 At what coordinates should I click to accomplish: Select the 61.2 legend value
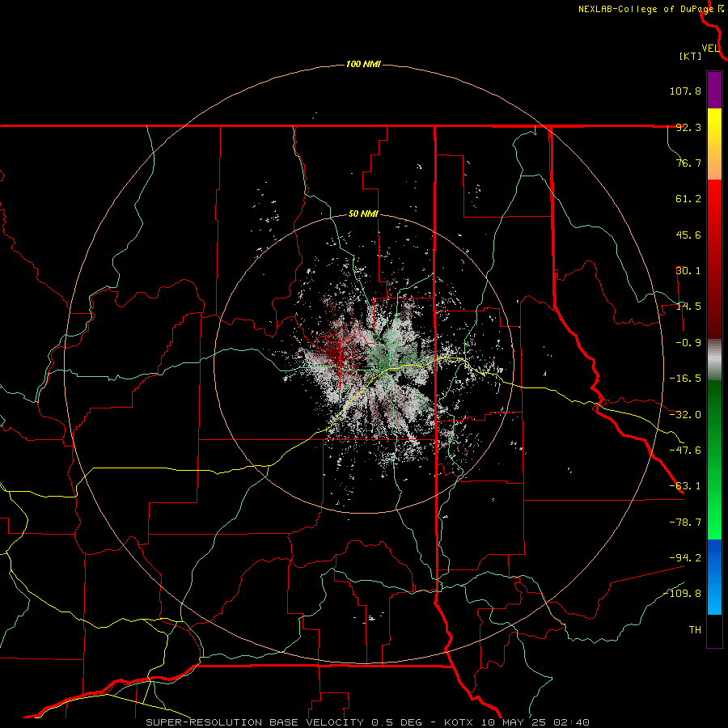click(x=688, y=199)
